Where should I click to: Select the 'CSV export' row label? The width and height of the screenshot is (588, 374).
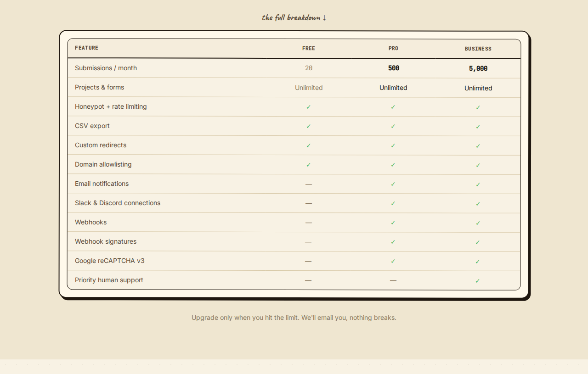click(92, 126)
